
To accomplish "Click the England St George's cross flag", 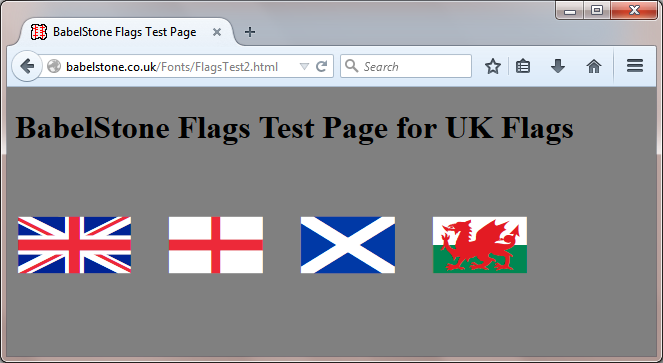I will [216, 245].
